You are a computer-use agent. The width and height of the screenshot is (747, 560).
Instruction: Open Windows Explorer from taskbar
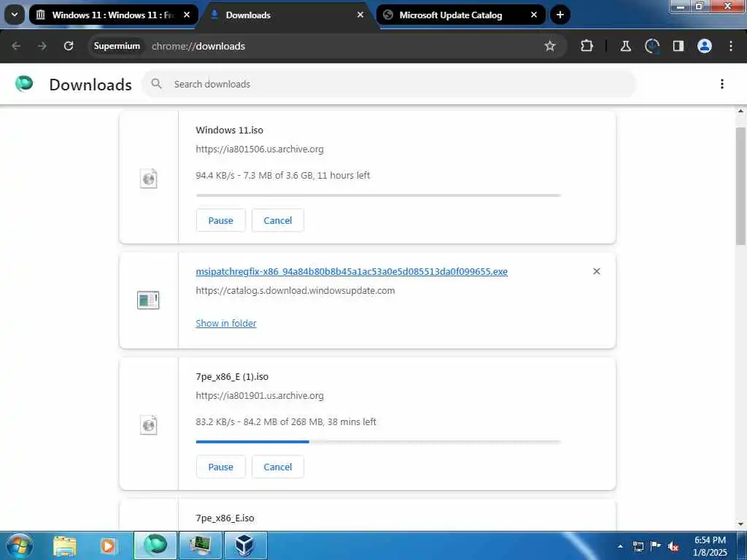(x=65, y=545)
